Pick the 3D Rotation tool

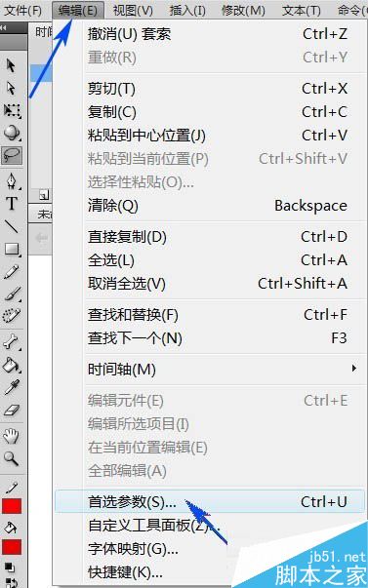[12, 132]
